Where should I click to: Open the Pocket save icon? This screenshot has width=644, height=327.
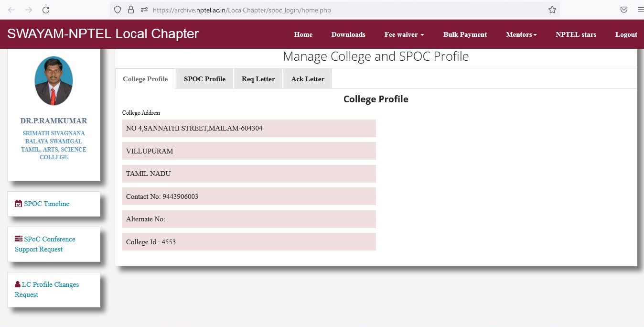click(x=624, y=10)
